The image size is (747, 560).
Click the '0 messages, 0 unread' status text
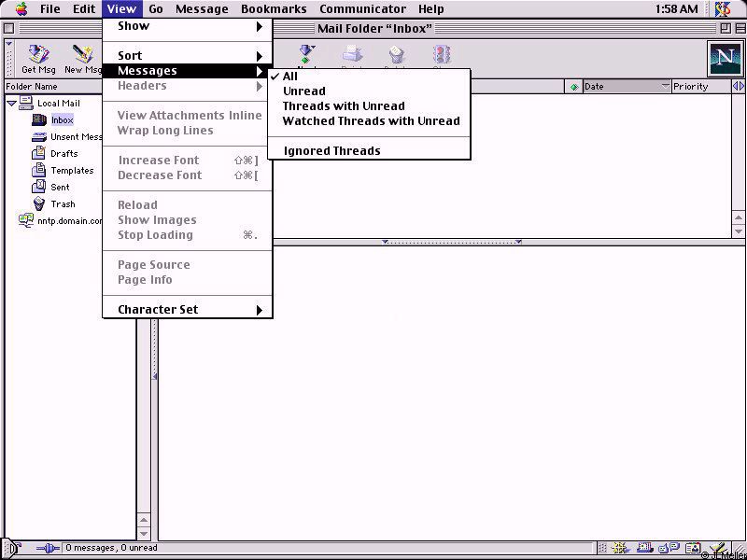pyautogui.click(x=111, y=548)
